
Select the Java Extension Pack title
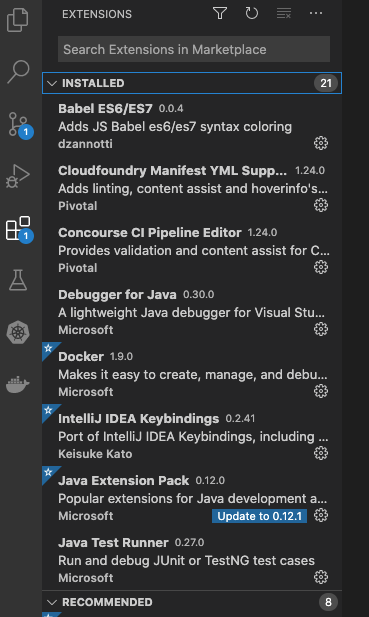point(124,480)
